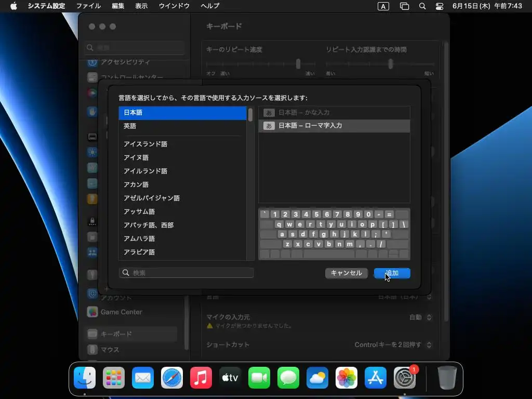Image resolution: width=532 pixels, height=399 pixels.
Task: Click the language list scrollbar
Action: click(250, 115)
